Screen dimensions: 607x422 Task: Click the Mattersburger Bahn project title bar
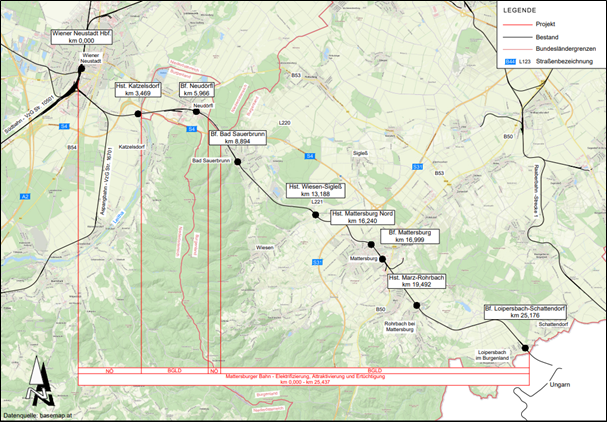point(304,379)
